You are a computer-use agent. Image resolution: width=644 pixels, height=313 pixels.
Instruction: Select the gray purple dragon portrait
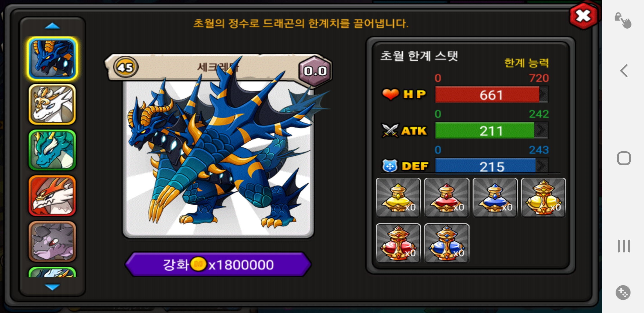(x=52, y=241)
